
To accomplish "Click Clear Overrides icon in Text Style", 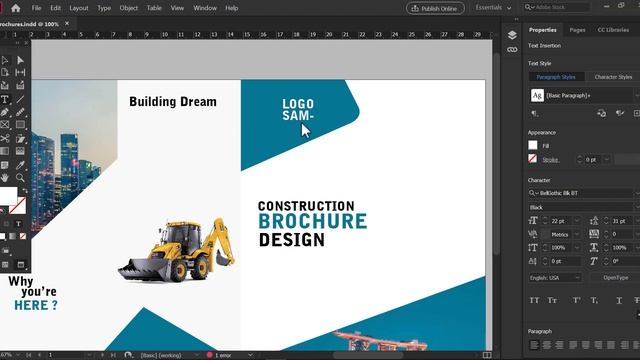I will (620, 113).
